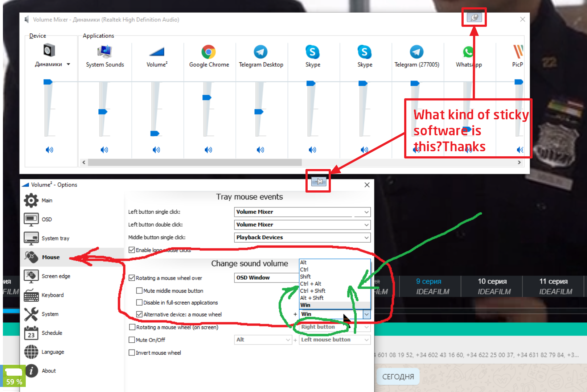Click pin icon in Volume² Options title bar

tap(319, 181)
